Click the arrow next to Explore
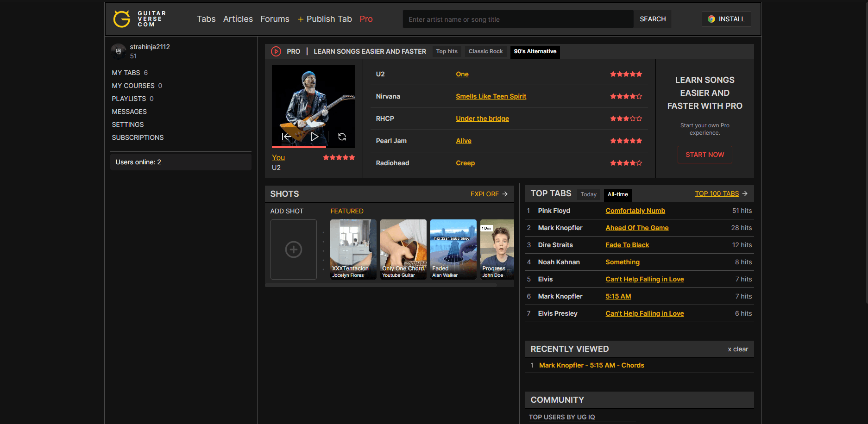This screenshot has height=424, width=868. [x=505, y=194]
